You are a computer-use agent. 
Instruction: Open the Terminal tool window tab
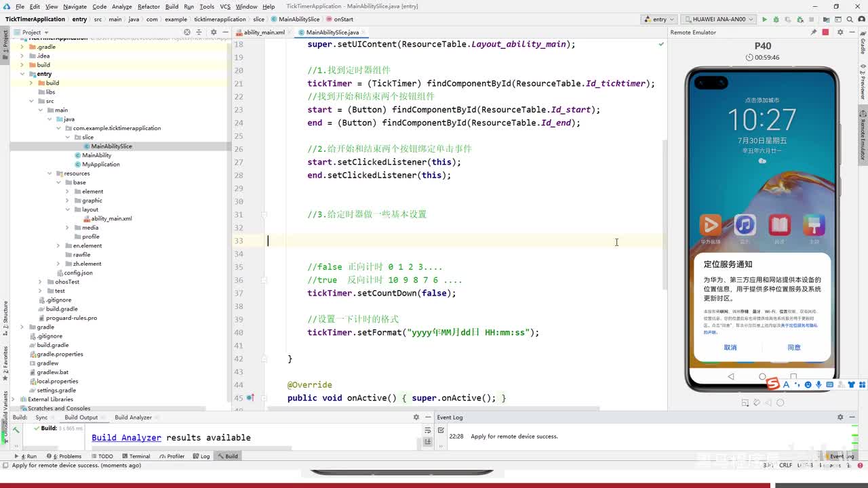click(136, 456)
